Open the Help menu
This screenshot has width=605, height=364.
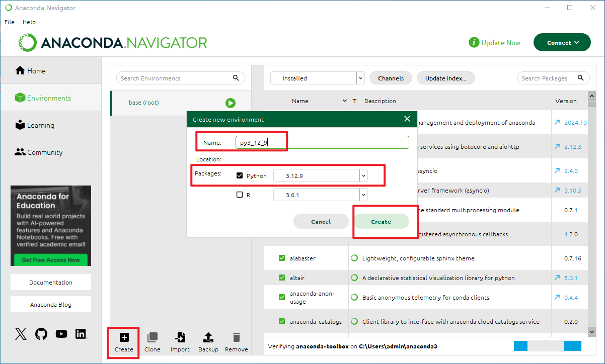click(x=29, y=22)
